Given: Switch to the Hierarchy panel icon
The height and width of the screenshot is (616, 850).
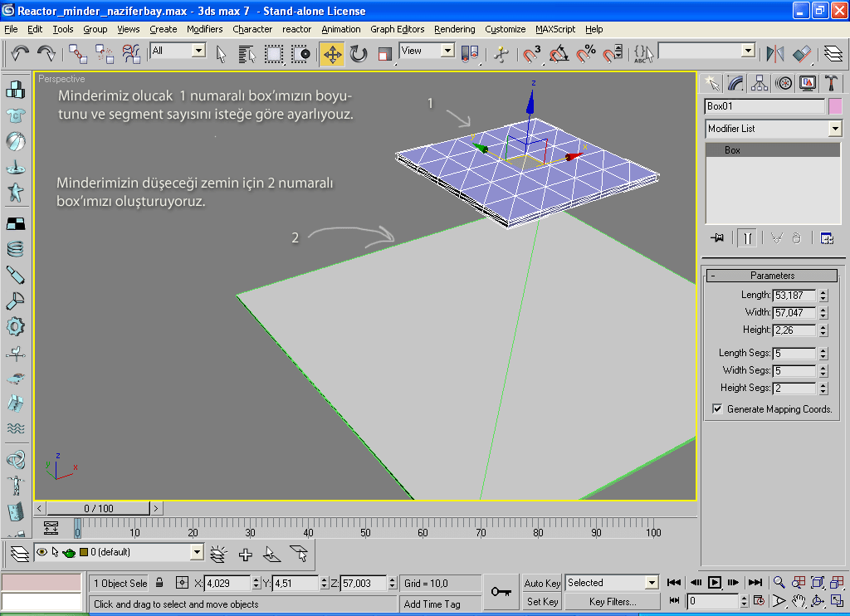Looking at the screenshot, I should point(759,82).
